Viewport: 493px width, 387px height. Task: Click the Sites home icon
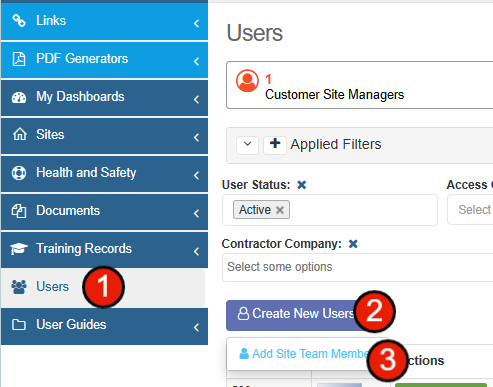(x=19, y=134)
